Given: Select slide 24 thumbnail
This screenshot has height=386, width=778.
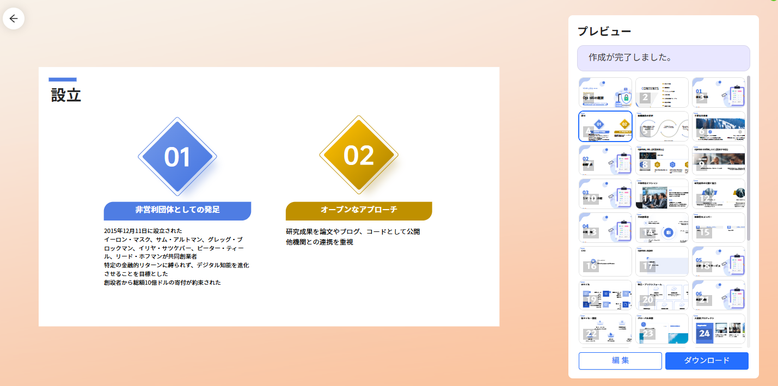Looking at the screenshot, I should coord(718,329).
